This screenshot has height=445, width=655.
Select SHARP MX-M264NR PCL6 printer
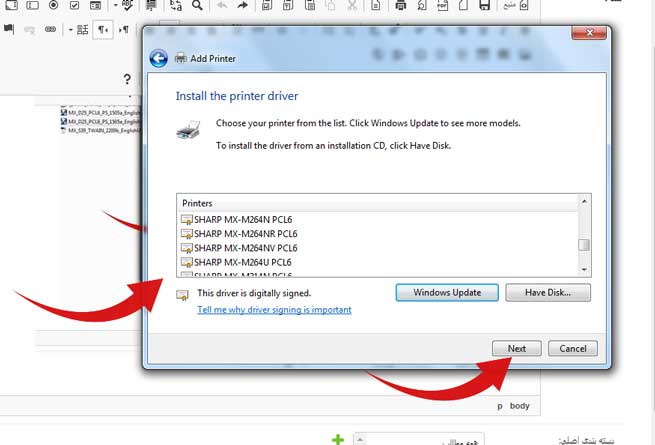coord(239,234)
